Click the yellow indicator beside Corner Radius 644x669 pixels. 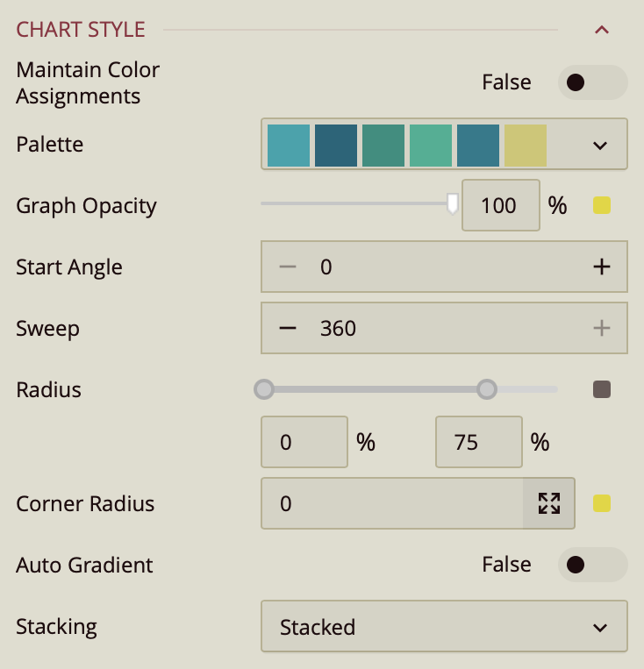tap(602, 503)
